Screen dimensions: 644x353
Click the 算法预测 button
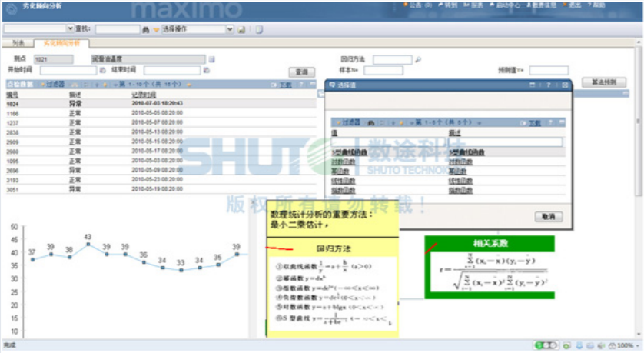point(604,82)
